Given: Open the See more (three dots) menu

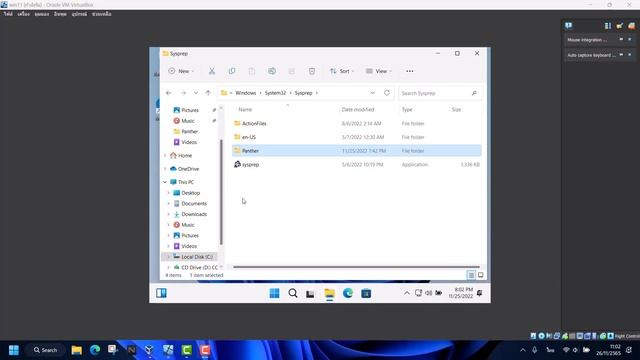Looking at the screenshot, I should [x=409, y=71].
